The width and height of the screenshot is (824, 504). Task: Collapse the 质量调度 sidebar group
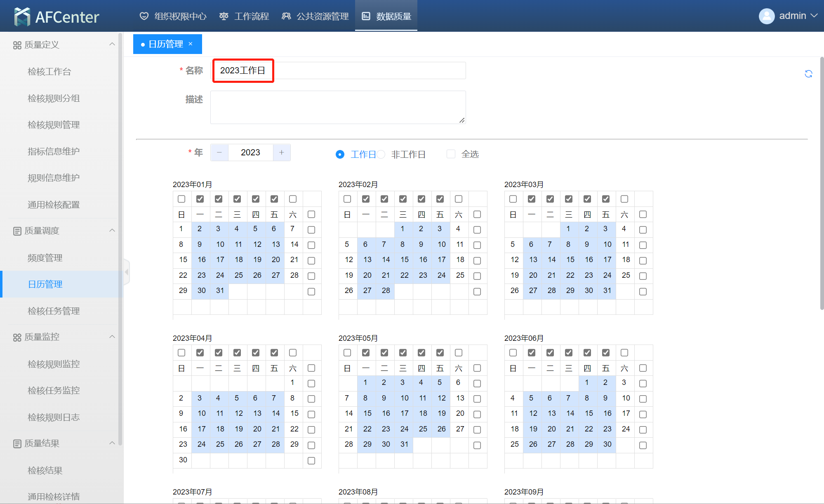(x=112, y=230)
